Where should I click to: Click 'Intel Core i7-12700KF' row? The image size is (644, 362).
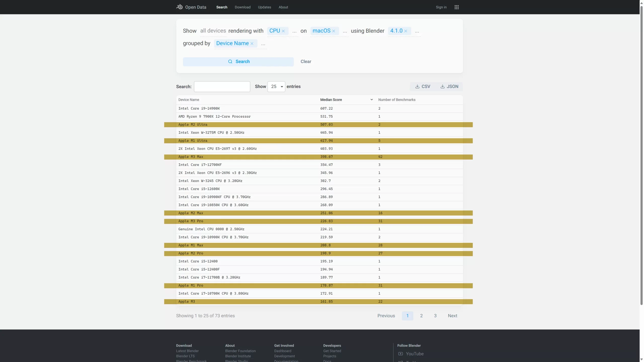(x=319, y=165)
